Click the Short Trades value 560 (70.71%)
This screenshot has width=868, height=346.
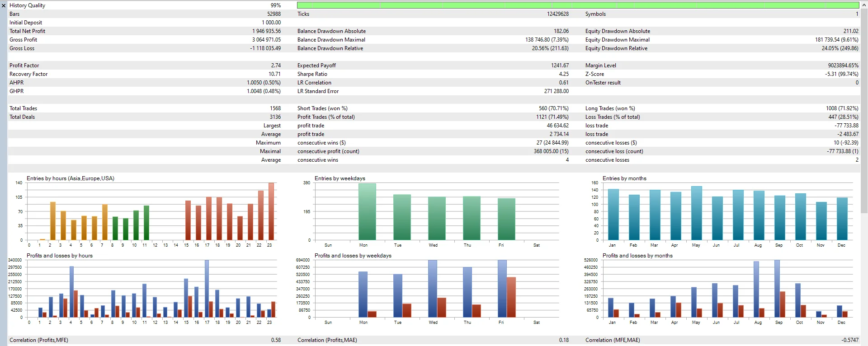tap(554, 108)
